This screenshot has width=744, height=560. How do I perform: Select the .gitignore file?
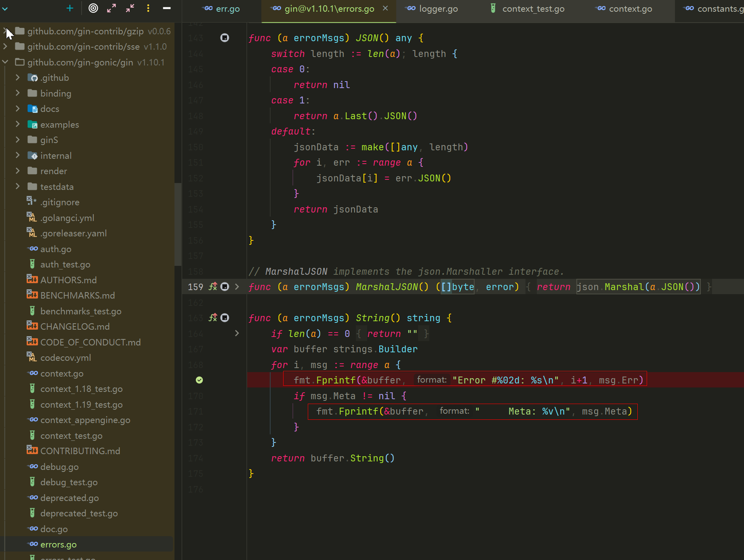click(x=60, y=202)
